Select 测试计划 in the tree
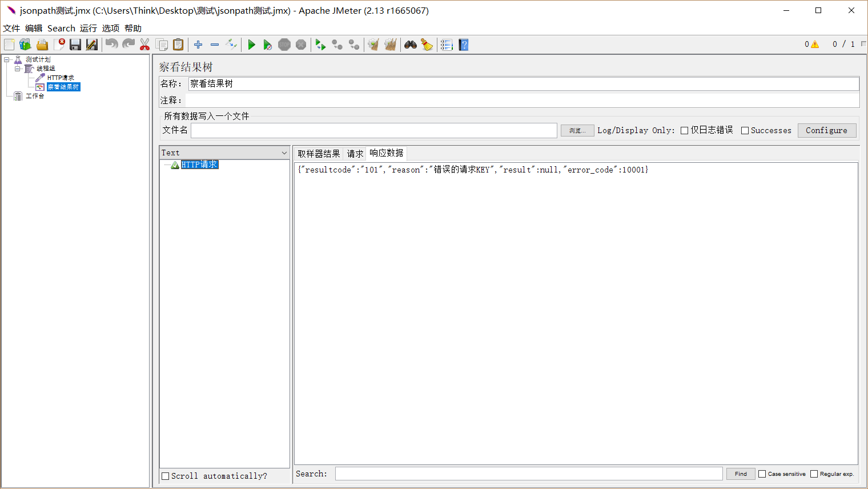 [x=38, y=59]
